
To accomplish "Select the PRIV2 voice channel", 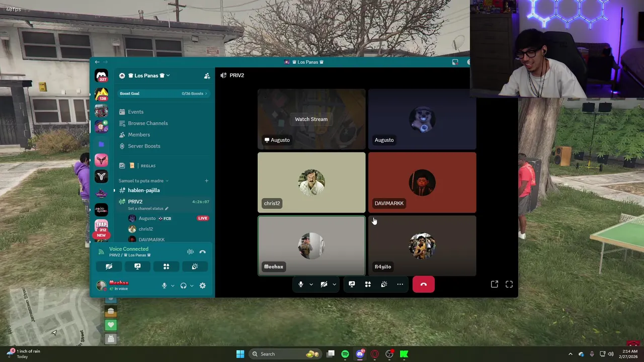I will point(135,202).
